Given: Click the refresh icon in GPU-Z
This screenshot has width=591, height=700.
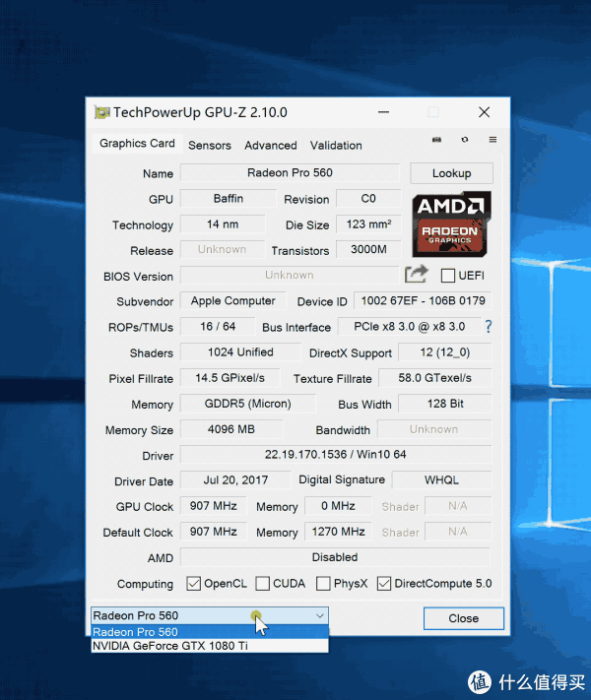Looking at the screenshot, I should click(465, 140).
